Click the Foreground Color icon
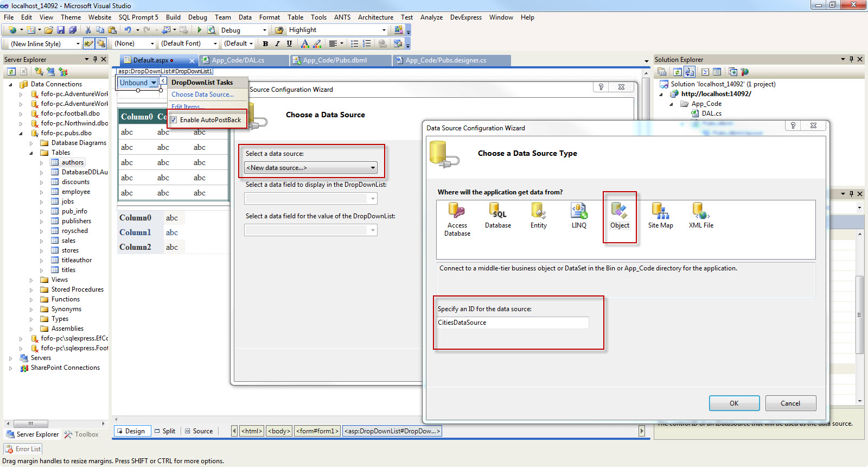The width and height of the screenshot is (868, 467). (x=305, y=43)
